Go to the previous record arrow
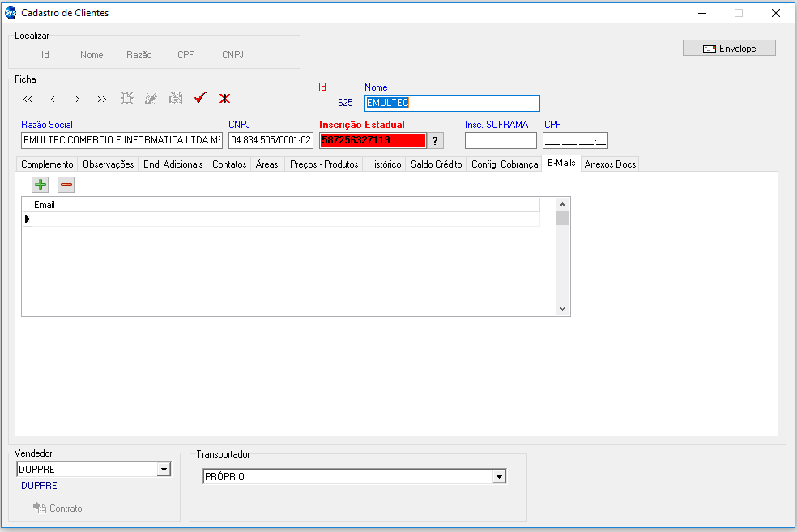 [x=53, y=99]
